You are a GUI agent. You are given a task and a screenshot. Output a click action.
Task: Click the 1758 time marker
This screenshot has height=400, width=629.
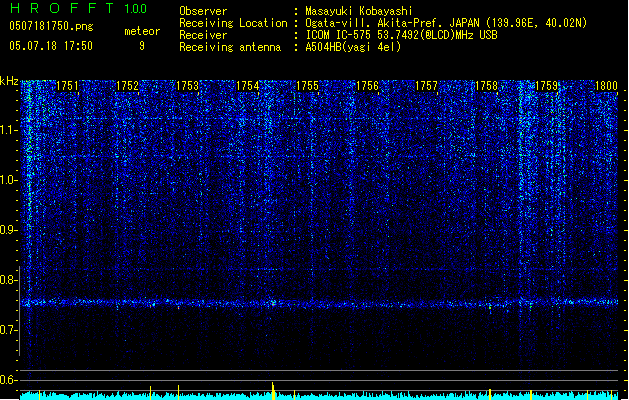click(x=486, y=86)
